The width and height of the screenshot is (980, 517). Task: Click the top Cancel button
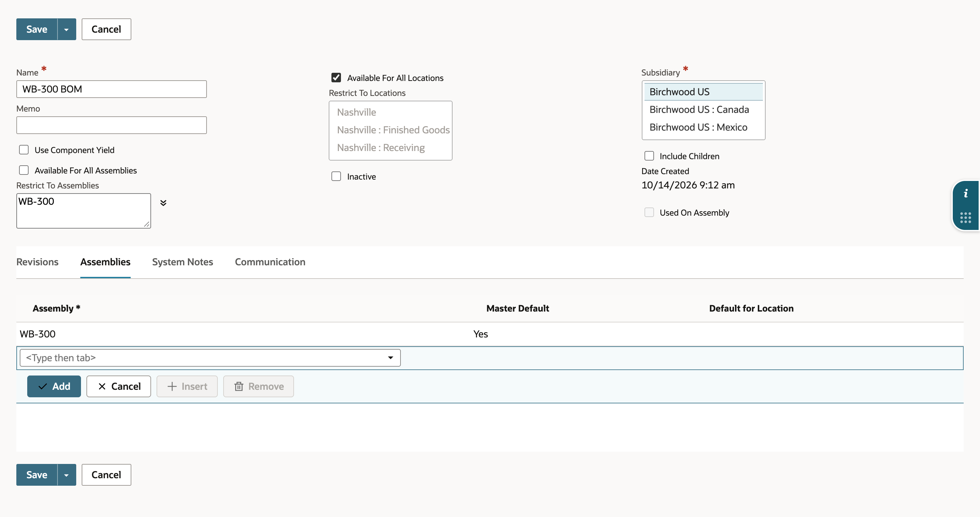point(107,29)
